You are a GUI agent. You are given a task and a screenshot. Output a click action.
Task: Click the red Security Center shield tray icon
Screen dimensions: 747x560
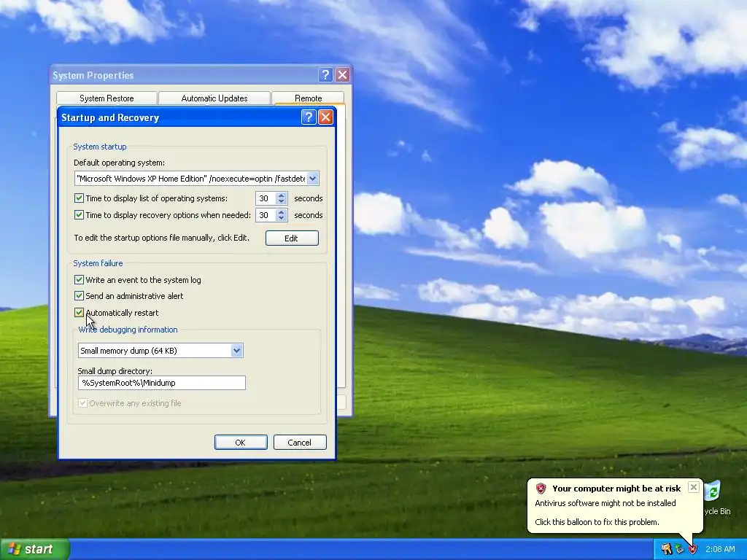pyautogui.click(x=693, y=549)
